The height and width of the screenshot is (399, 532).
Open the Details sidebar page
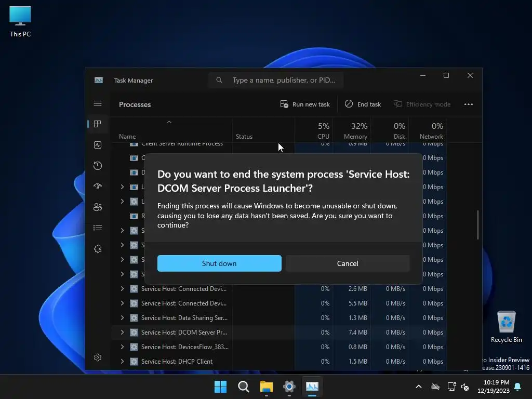pyautogui.click(x=98, y=228)
